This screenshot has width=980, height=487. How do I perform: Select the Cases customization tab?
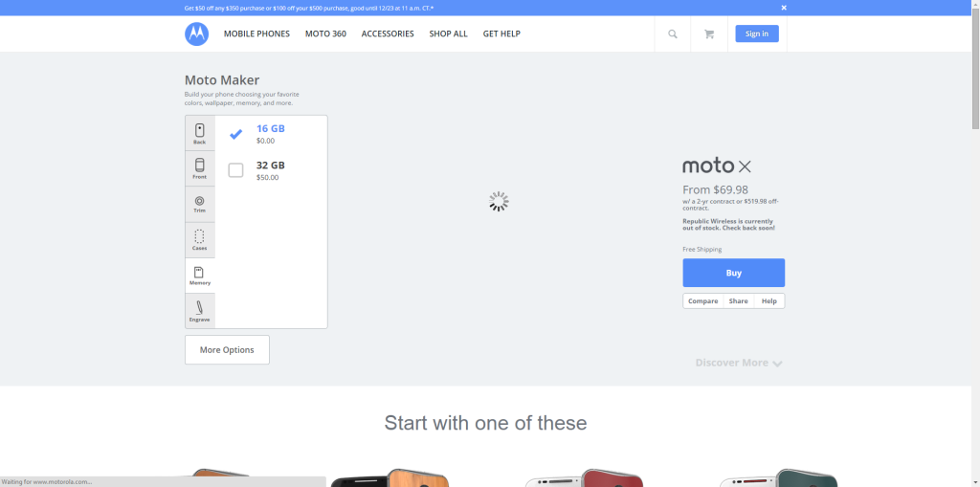[x=200, y=240]
